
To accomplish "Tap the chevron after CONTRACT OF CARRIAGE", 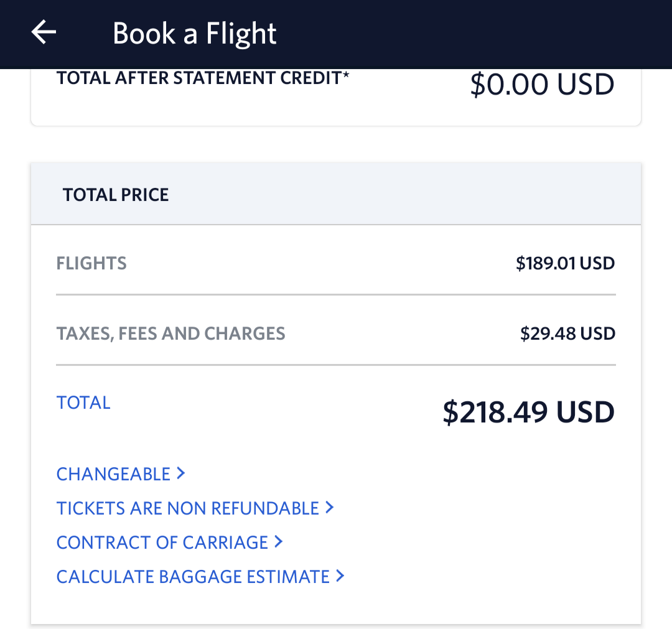I will pos(278,542).
